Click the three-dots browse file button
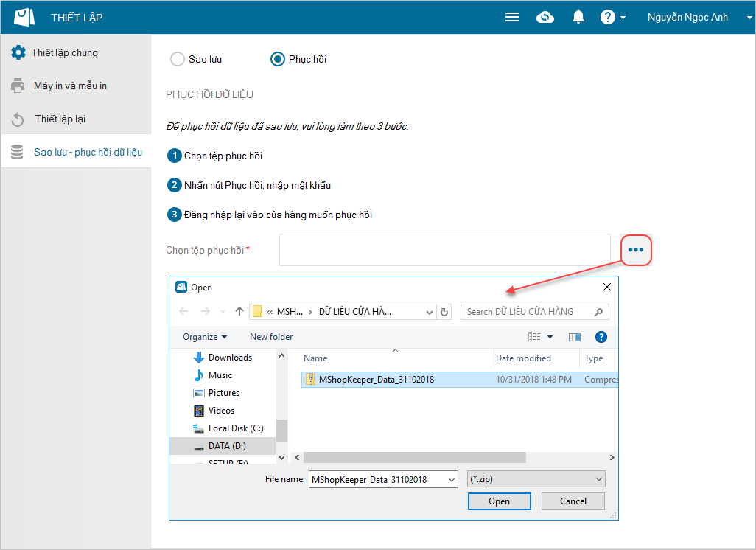Screen dimensions: 756x550 point(636,250)
